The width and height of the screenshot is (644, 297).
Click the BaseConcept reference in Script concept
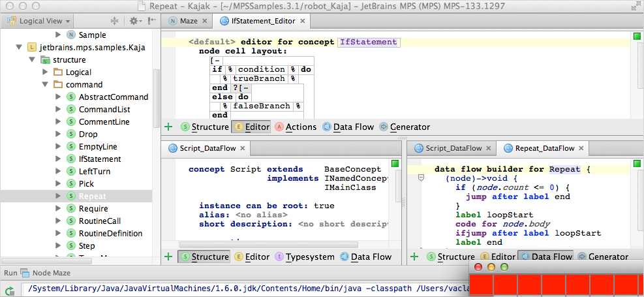(353, 169)
